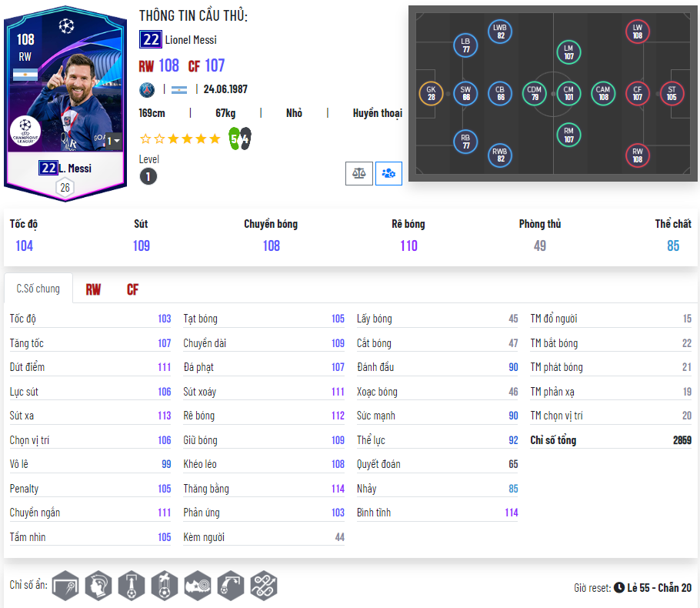Select the CAM 108 position circle
Viewport: 700px width, 608px height.
603,93
